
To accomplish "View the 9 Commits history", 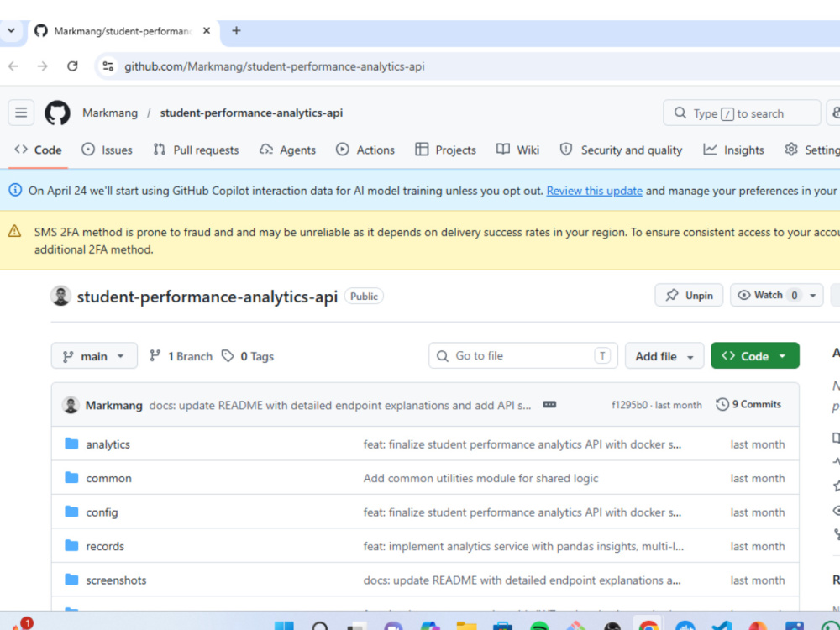I will pos(748,405).
